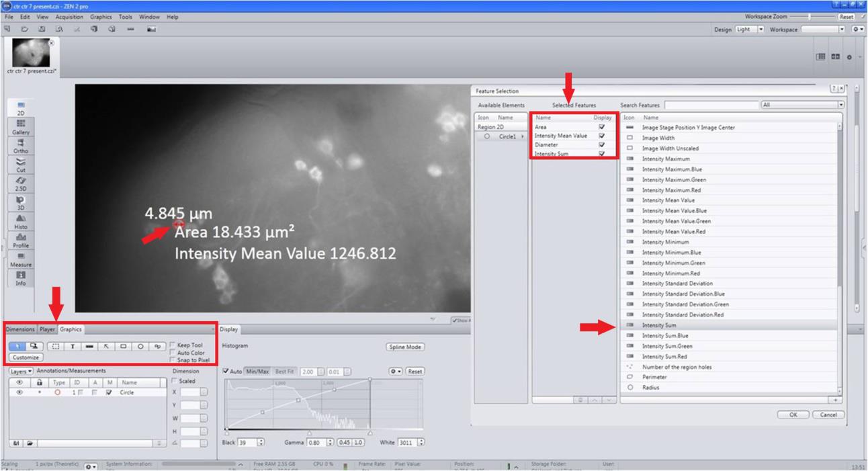Open the Ortho view

tap(21, 146)
